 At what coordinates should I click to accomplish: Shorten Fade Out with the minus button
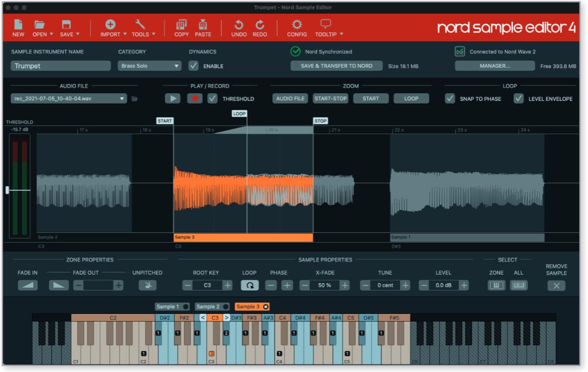click(x=78, y=286)
